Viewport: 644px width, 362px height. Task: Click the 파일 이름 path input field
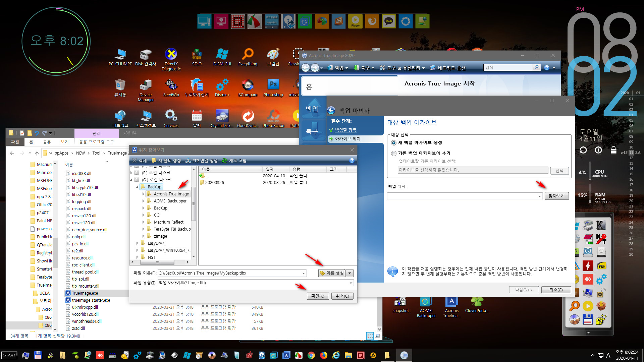click(x=229, y=273)
